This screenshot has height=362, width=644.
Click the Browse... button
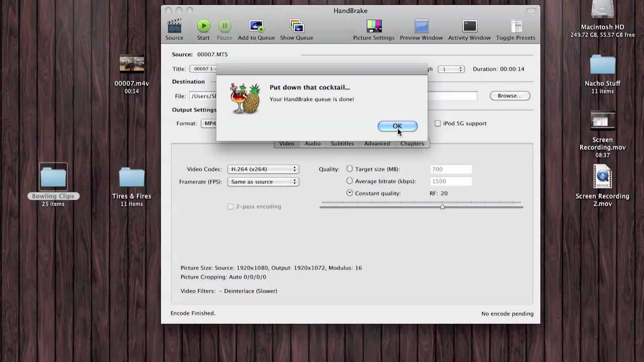click(x=510, y=96)
